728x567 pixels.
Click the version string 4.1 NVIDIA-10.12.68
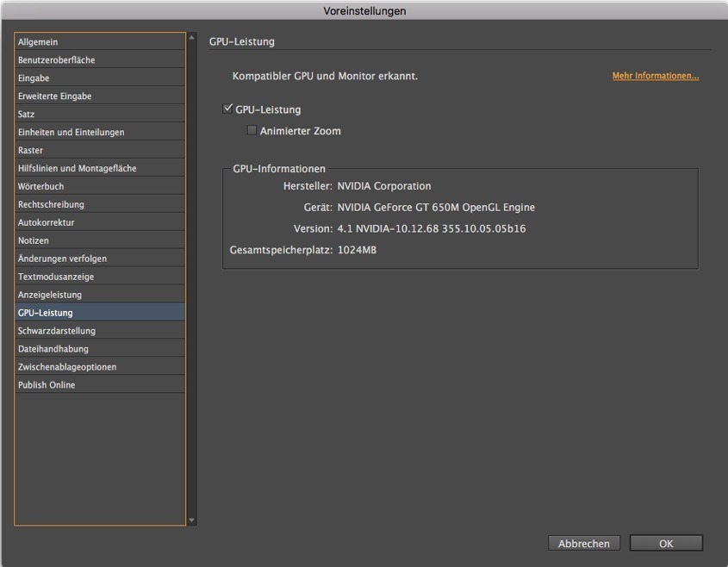432,229
